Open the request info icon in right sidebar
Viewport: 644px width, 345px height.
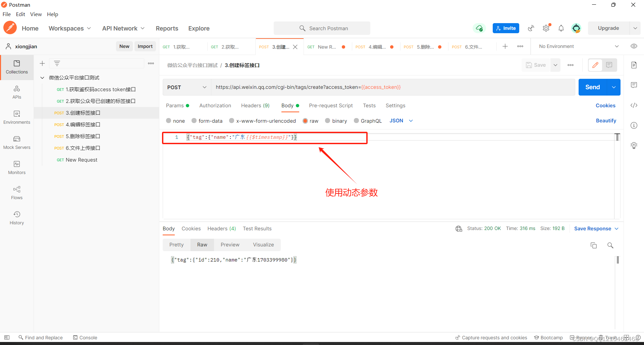(x=634, y=125)
